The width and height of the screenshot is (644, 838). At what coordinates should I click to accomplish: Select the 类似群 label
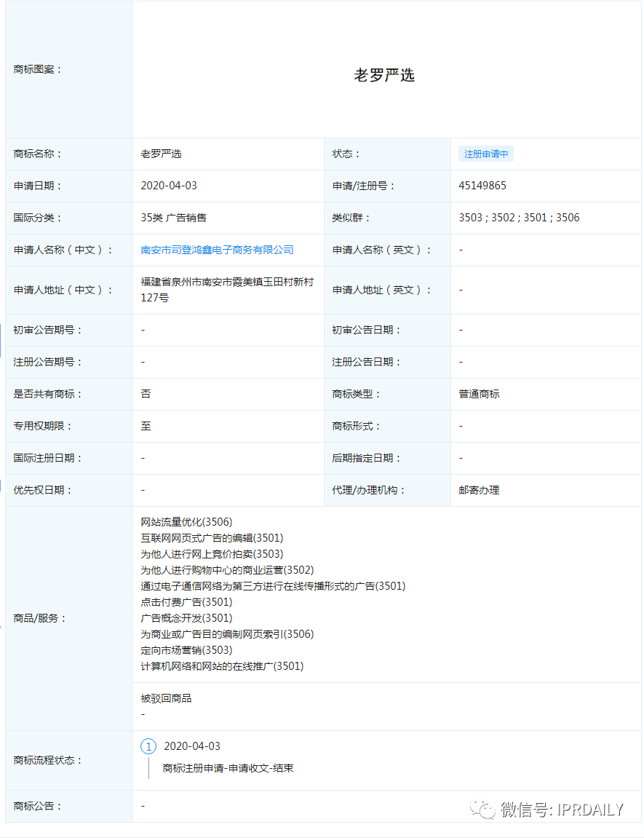pos(351,218)
